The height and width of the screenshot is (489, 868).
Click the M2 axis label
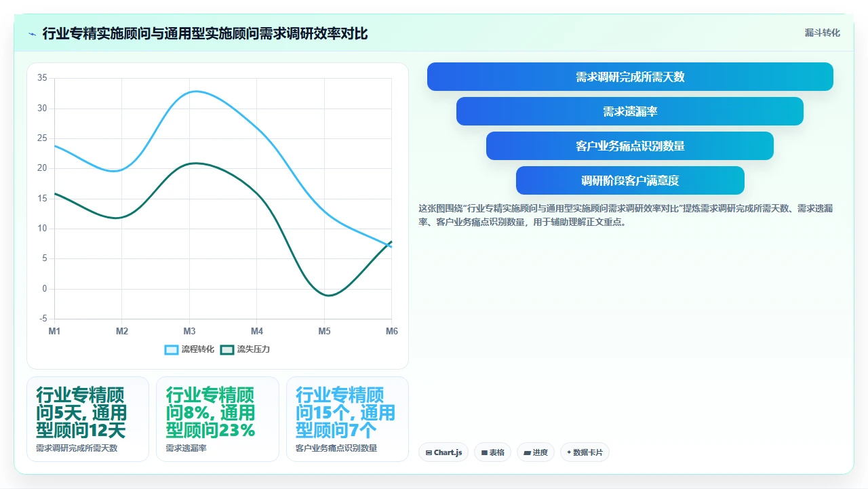tap(122, 331)
